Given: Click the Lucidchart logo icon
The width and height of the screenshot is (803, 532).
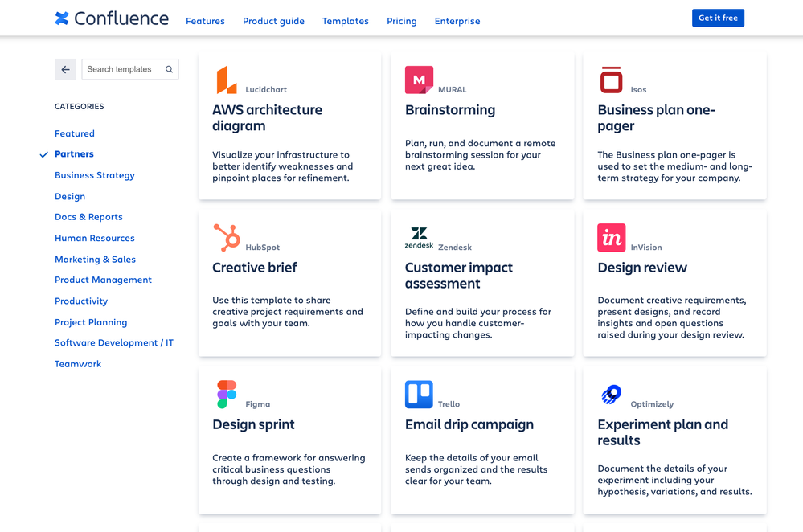Looking at the screenshot, I should tap(227, 80).
